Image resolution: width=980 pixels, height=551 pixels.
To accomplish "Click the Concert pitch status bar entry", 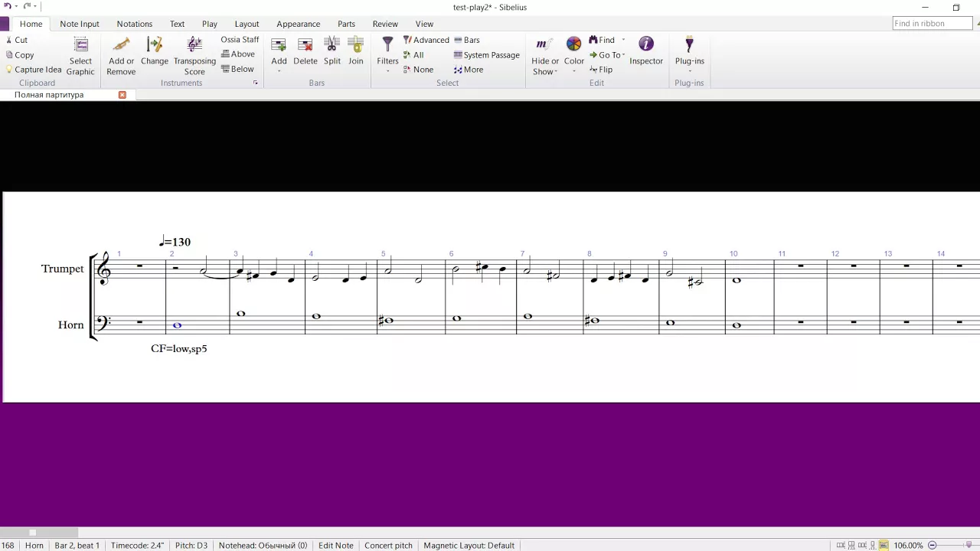I will (x=388, y=546).
